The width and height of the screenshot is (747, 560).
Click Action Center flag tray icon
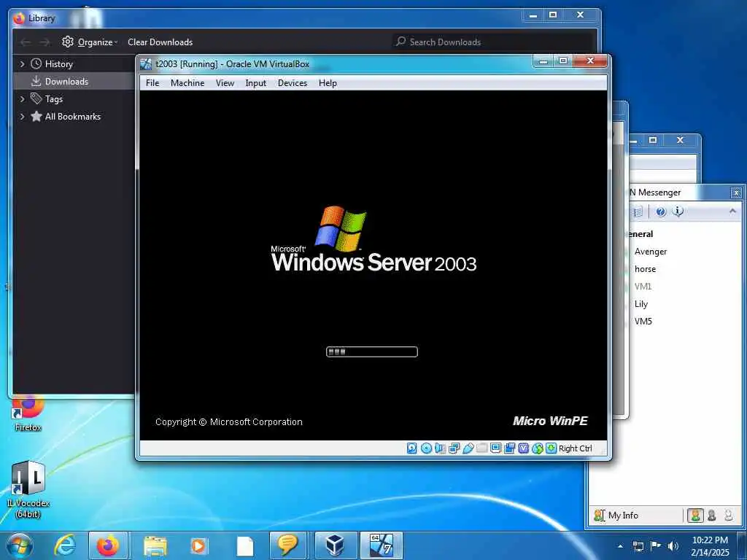pos(656,545)
